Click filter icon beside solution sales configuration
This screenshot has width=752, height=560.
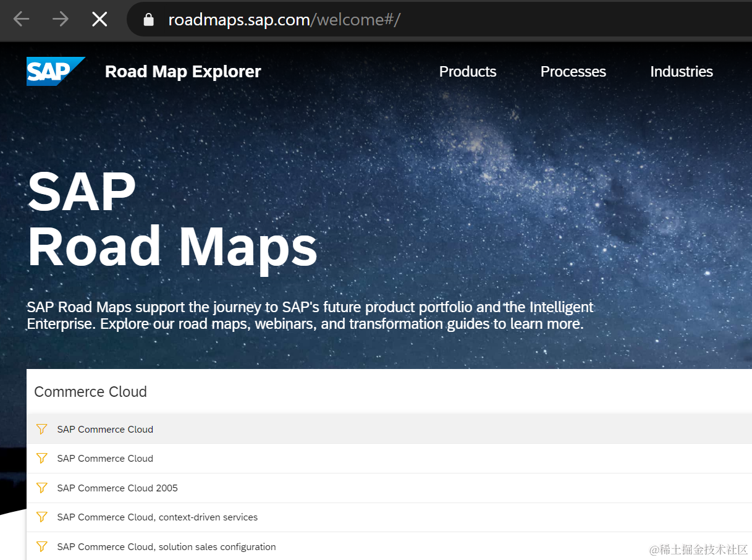click(41, 546)
